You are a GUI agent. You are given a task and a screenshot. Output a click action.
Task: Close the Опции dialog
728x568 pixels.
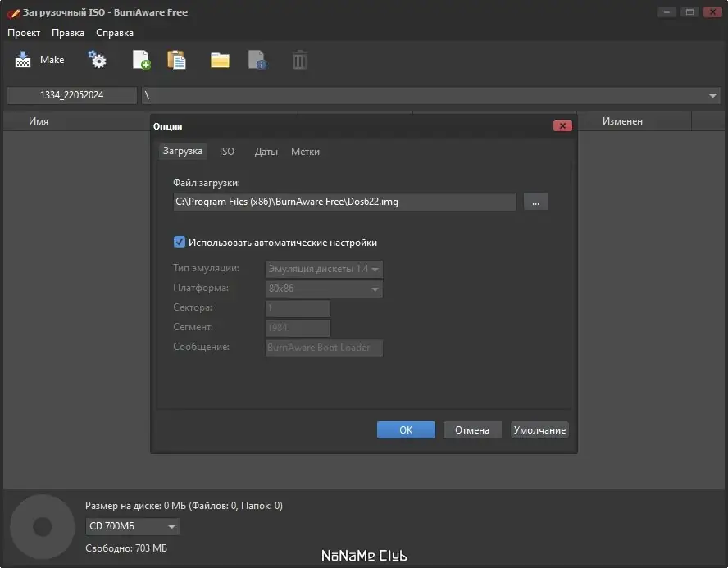coord(562,125)
